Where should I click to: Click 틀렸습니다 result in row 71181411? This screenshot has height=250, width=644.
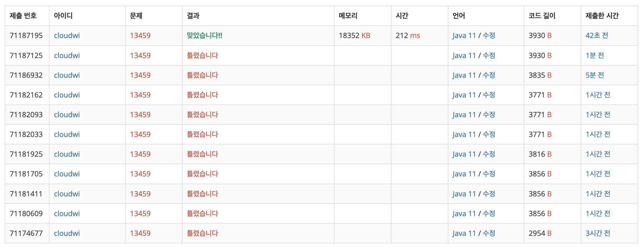tap(203, 194)
